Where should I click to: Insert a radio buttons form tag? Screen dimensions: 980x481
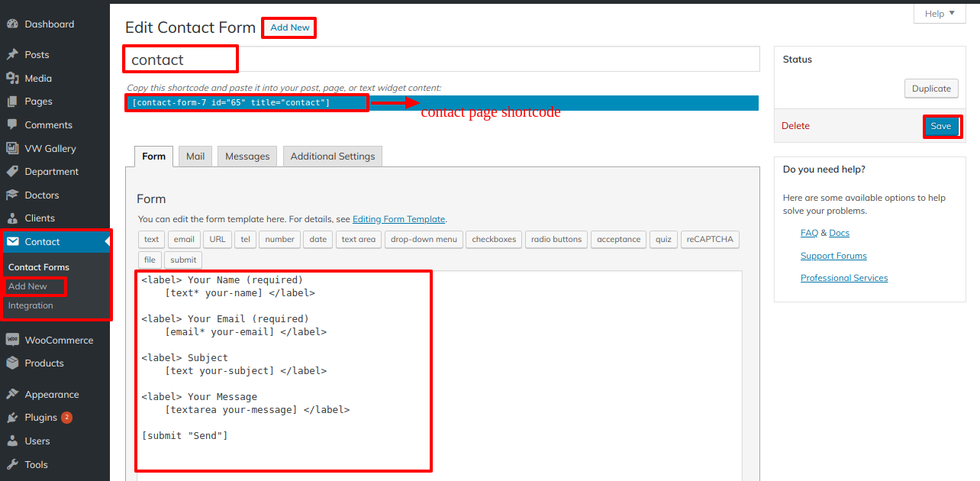click(556, 240)
